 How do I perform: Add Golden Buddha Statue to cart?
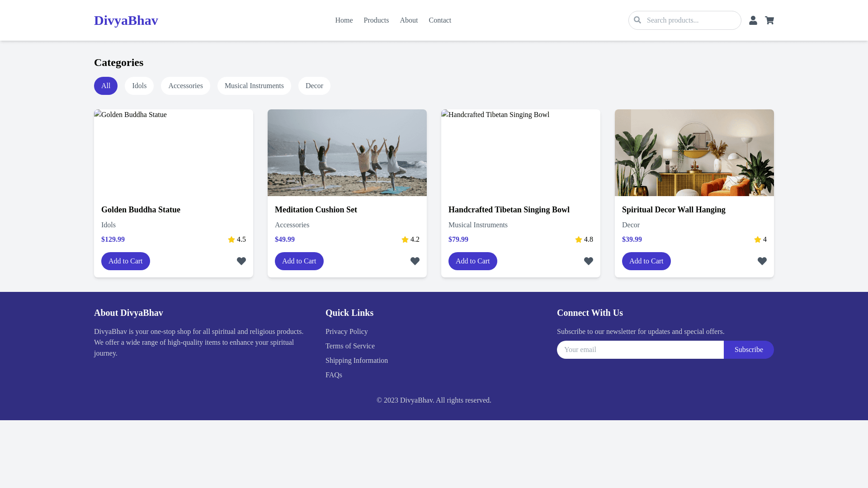[x=125, y=261]
